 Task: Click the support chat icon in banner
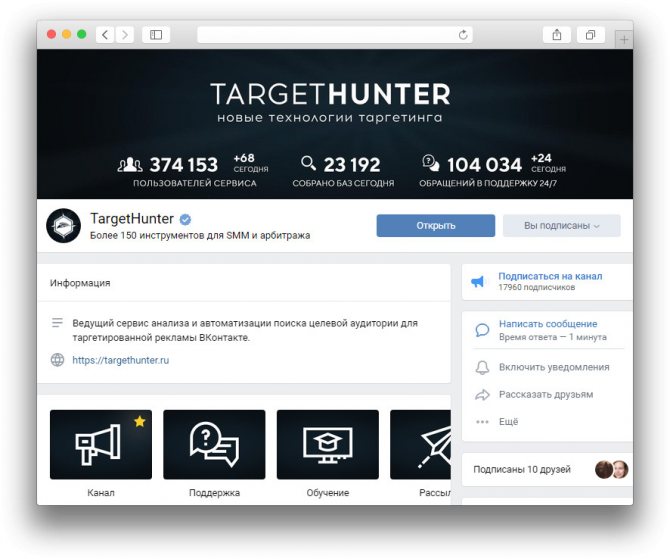[x=431, y=163]
